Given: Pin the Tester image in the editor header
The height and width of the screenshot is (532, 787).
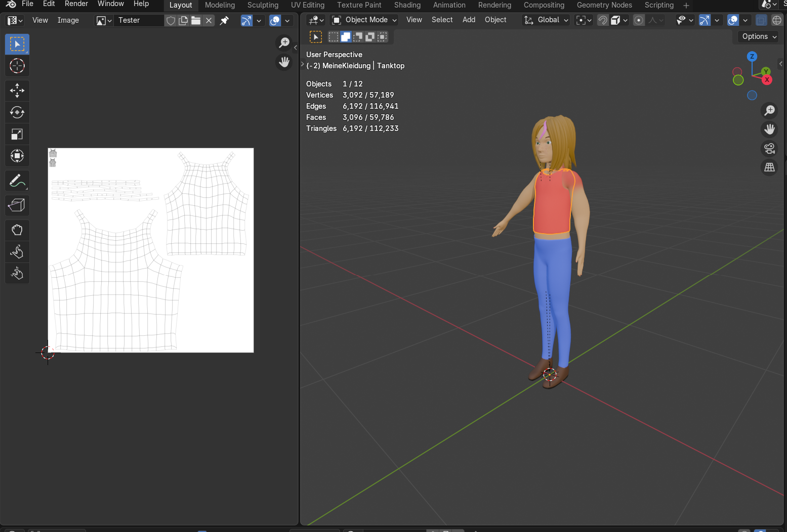Looking at the screenshot, I should (224, 21).
